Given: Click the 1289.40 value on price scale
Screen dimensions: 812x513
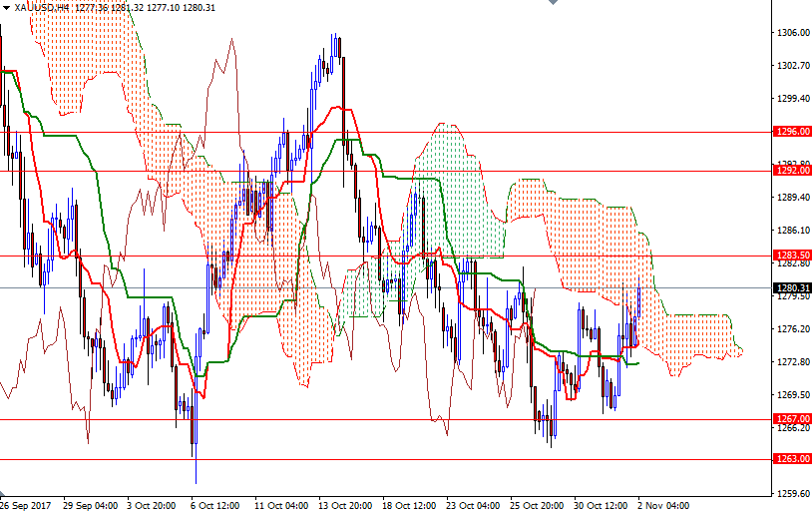Looking at the screenshot, I should [792, 198].
